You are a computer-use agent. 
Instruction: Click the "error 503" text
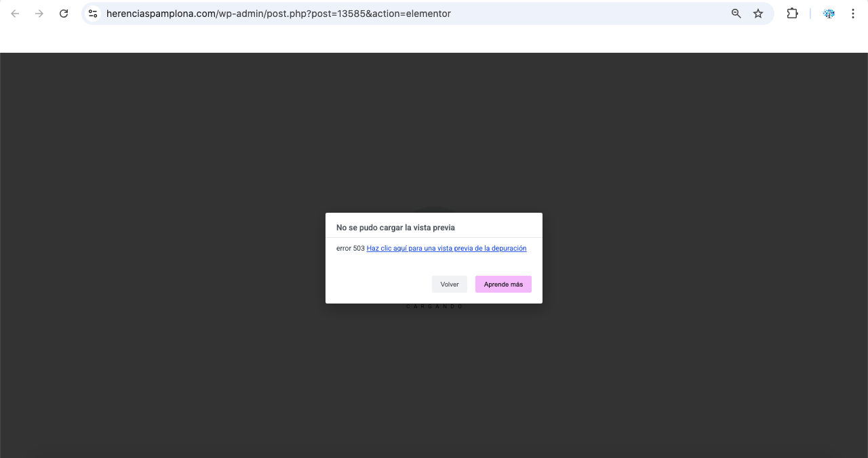350,249
